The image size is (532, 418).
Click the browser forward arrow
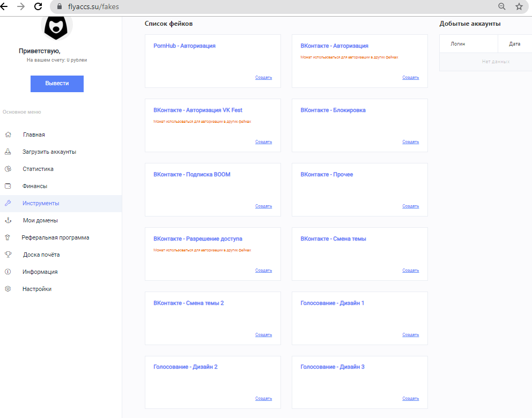21,6
